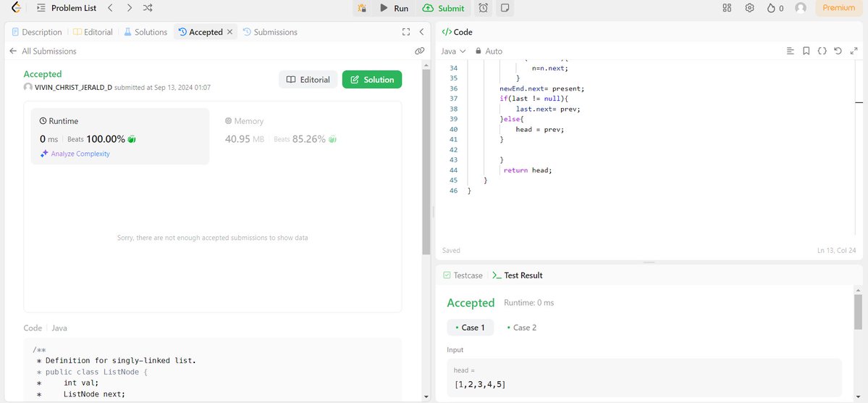Screen dimensions: 868x403
Task: Open the notes sticky icon
Action: [505, 8]
